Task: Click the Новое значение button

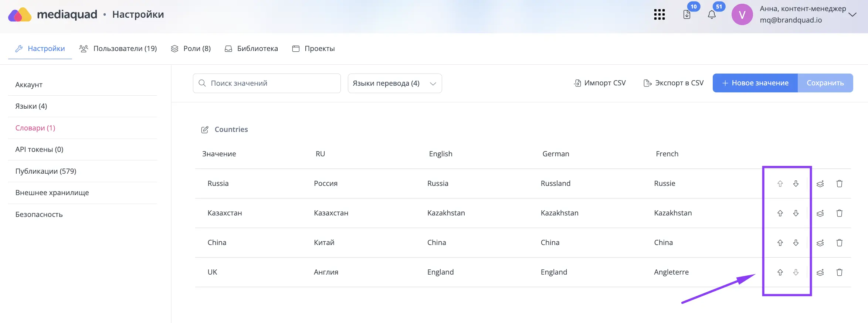Action: (755, 83)
